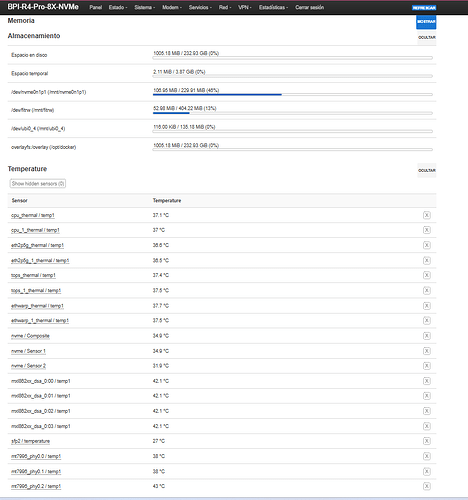Image resolution: width=468 pixels, height=500 pixels.
Task: Hide the nvme / Composite sensor row
Action: (426, 336)
